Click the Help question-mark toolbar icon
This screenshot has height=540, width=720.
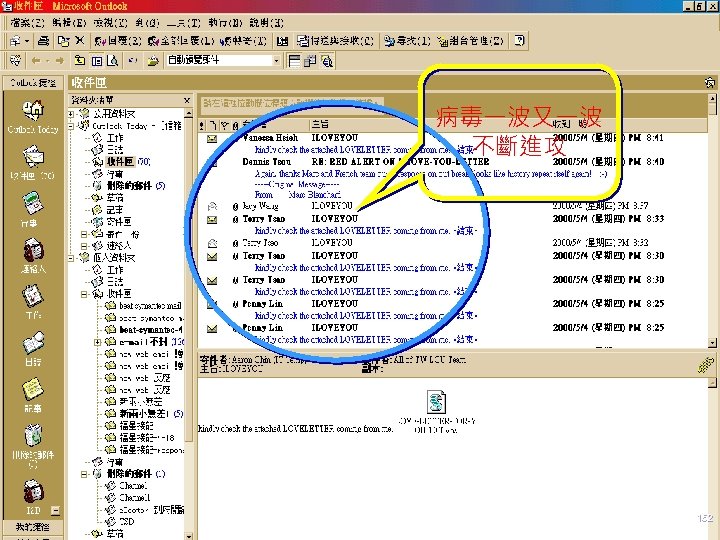point(519,41)
